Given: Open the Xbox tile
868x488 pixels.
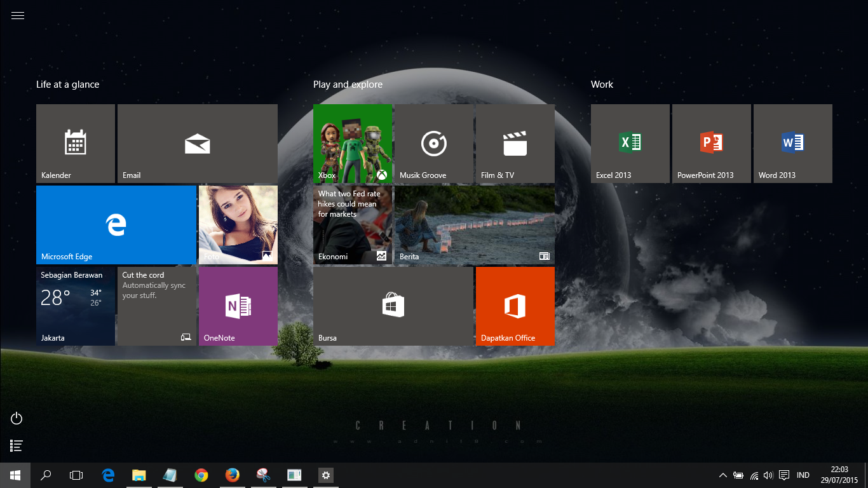Looking at the screenshot, I should [x=353, y=143].
